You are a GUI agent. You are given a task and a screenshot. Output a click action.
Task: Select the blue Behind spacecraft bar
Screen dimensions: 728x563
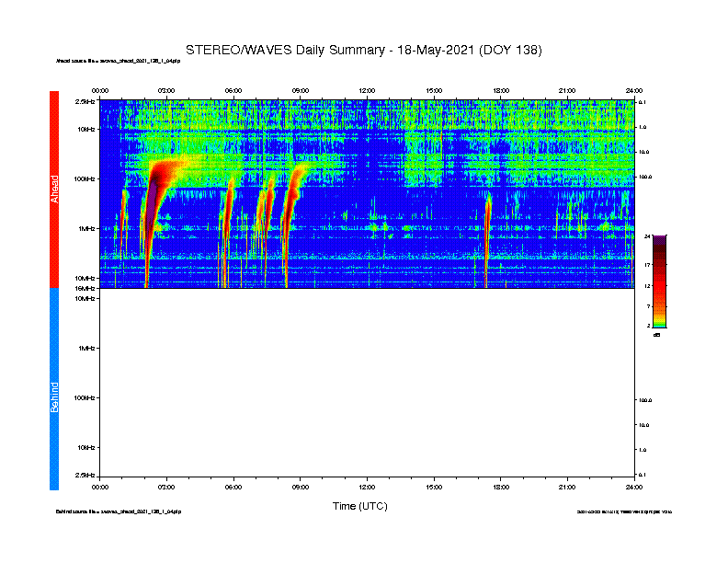(x=54, y=389)
